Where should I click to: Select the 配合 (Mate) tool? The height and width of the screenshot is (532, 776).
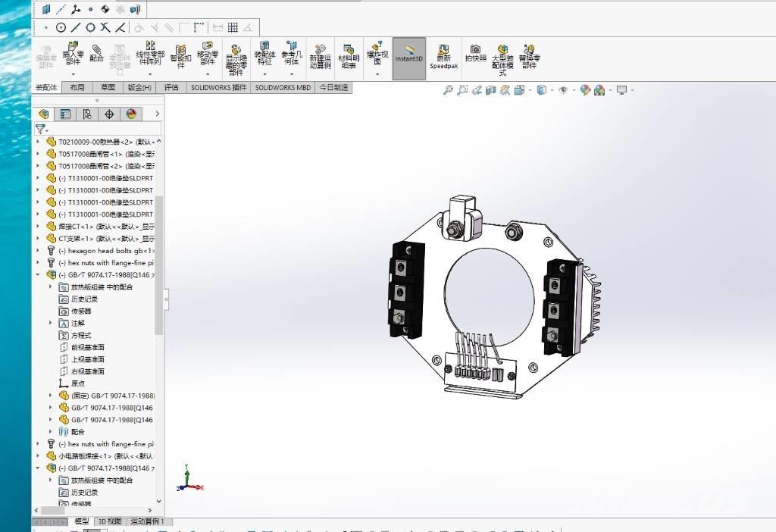point(96,52)
